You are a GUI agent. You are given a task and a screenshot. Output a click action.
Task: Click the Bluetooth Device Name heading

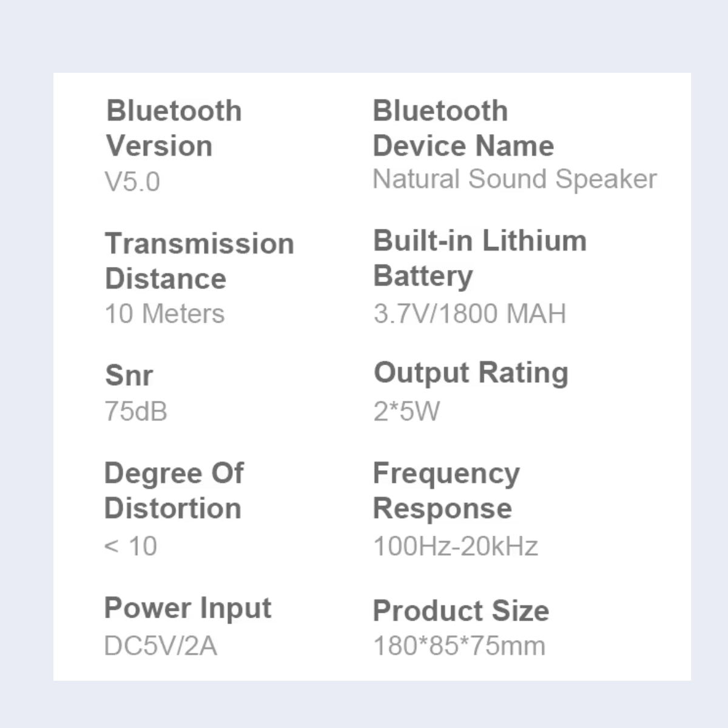pyautogui.click(x=463, y=128)
